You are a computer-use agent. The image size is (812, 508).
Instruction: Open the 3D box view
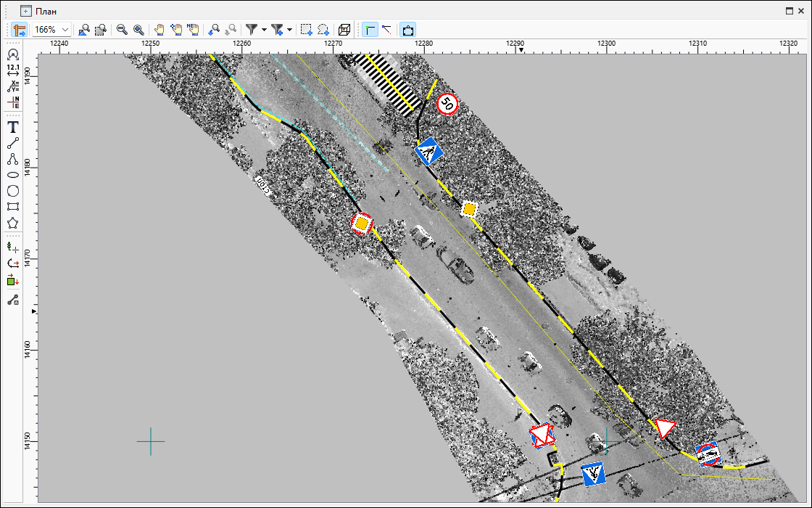tap(344, 30)
